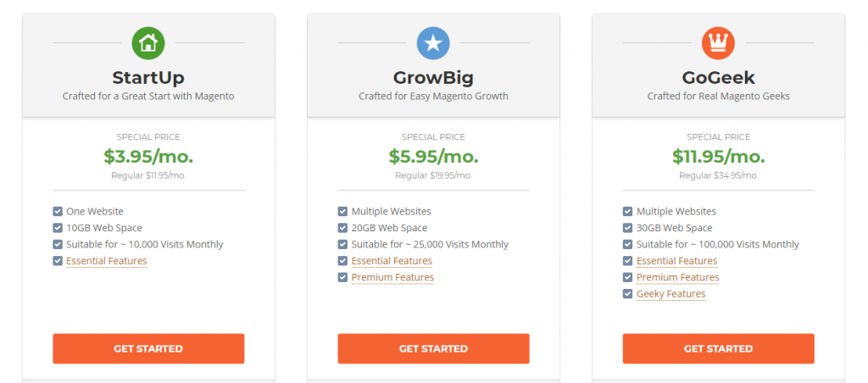
Task: Open the Geeky Features link
Action: coord(671,294)
